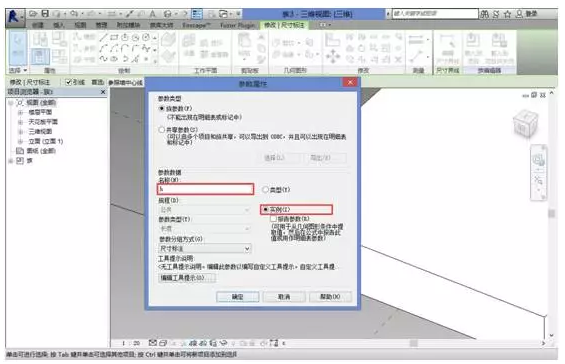565x364 pixels.
Task: Select the Sheets (all) tree item
Action: click(x=41, y=151)
